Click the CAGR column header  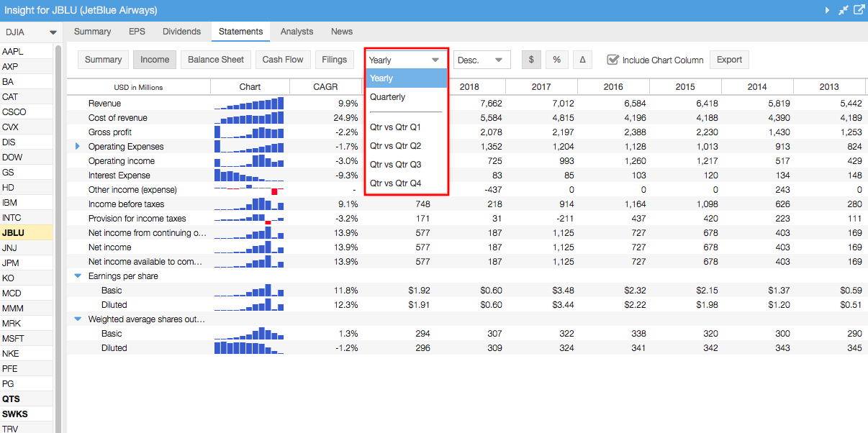point(325,87)
